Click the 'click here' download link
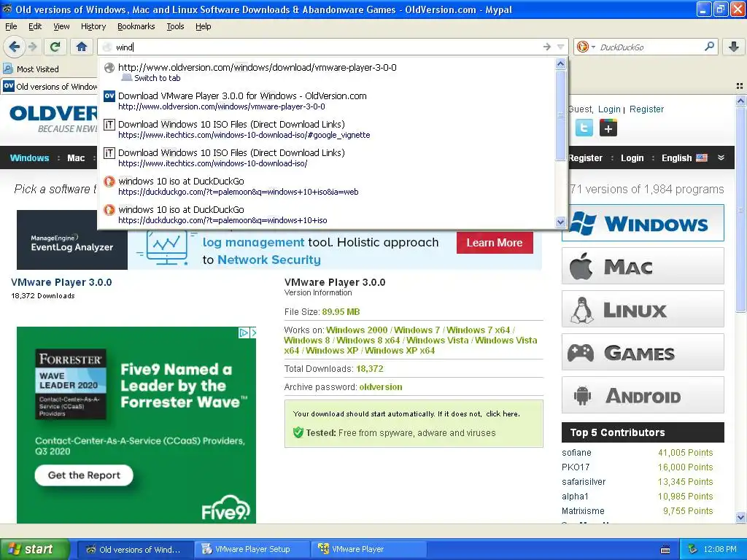 point(502,414)
